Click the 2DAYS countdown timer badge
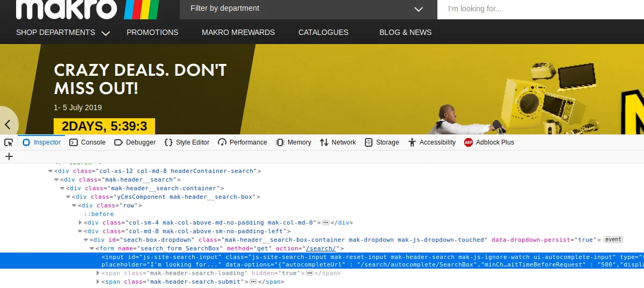This screenshot has width=644, height=288. pyautogui.click(x=104, y=126)
